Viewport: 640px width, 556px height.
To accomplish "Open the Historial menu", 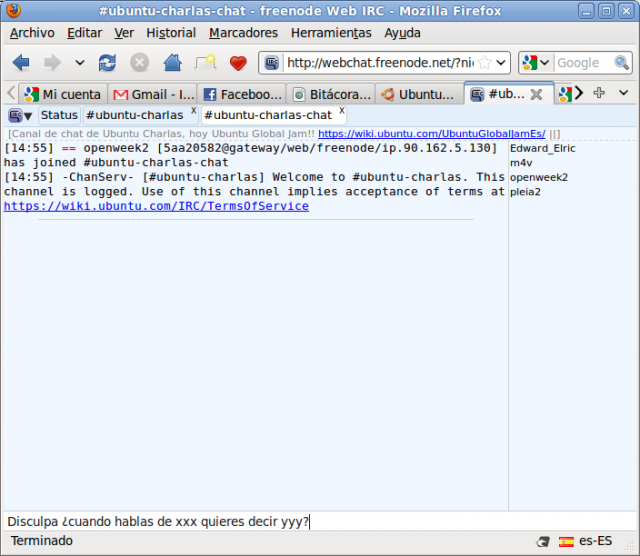I will tap(171, 33).
